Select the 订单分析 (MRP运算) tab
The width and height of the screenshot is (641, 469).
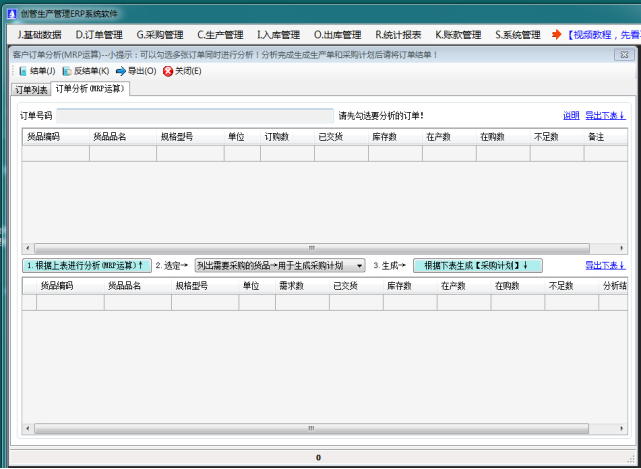[x=90, y=90]
